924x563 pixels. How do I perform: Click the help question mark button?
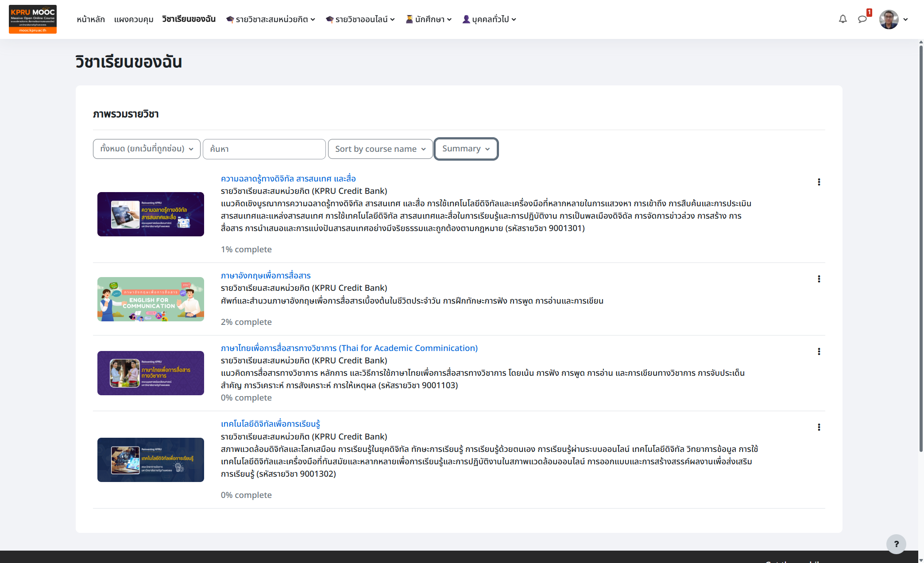coord(896,544)
